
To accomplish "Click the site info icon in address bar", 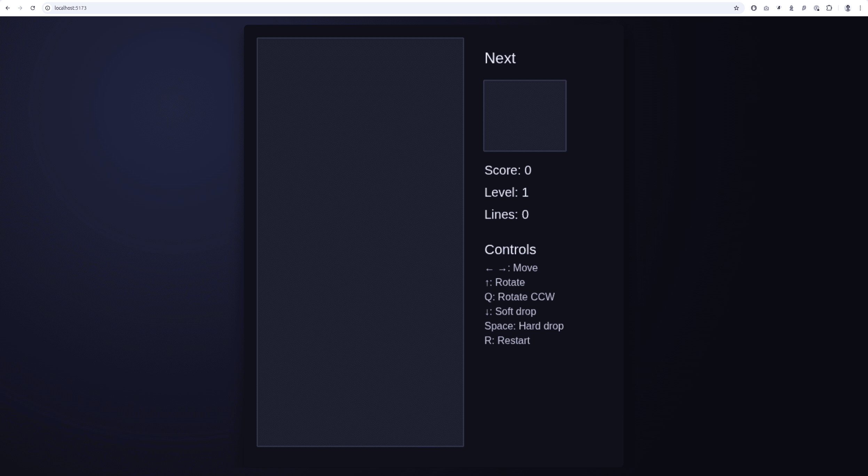I will (47, 8).
